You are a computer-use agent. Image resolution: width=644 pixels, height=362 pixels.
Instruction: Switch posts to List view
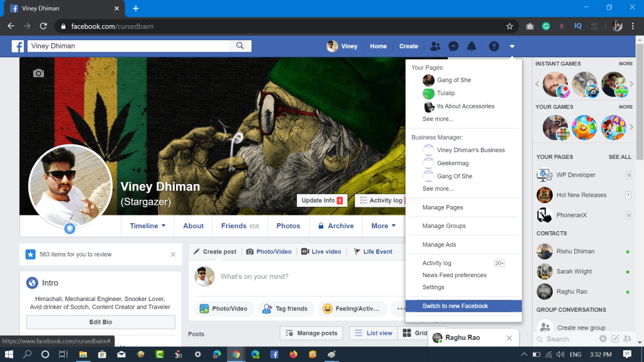(x=374, y=333)
